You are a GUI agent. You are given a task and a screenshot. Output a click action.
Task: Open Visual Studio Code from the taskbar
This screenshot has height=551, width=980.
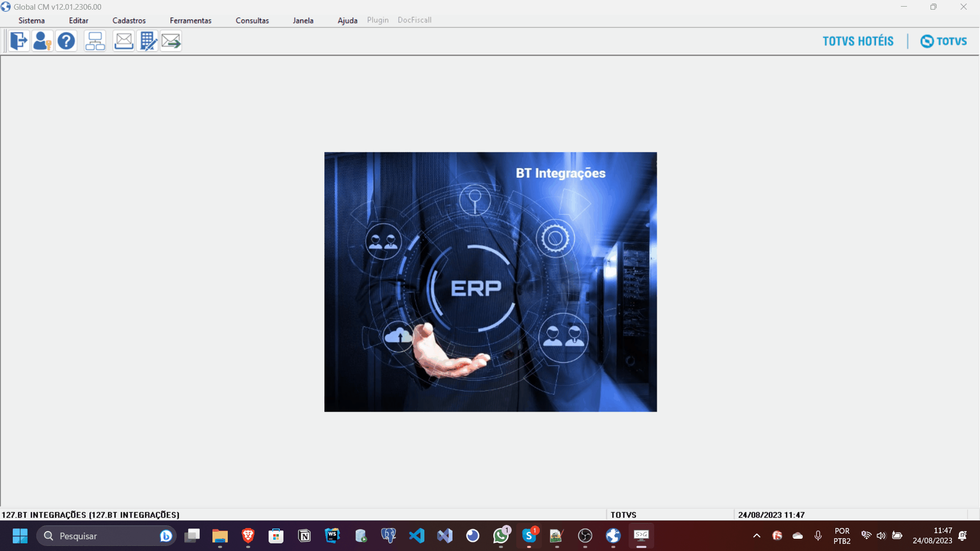coord(417,536)
